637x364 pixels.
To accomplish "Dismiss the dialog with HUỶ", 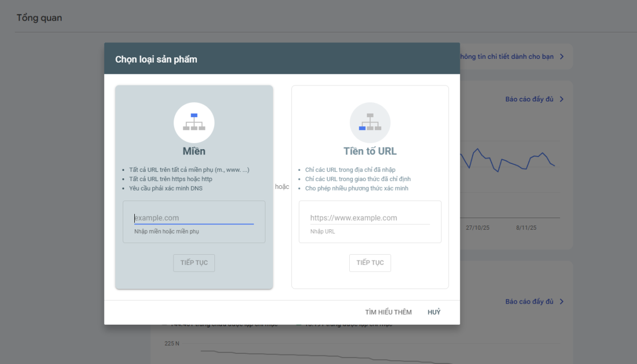I will click(x=434, y=312).
